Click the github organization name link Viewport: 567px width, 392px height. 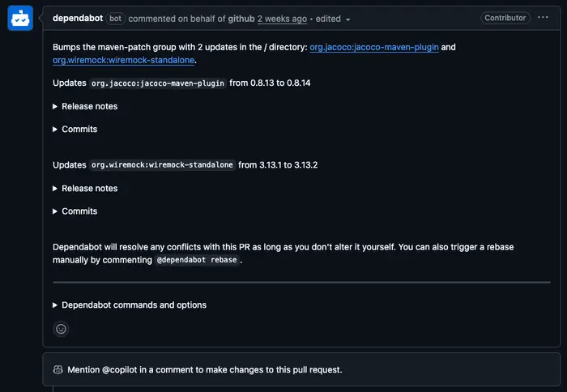(243, 19)
